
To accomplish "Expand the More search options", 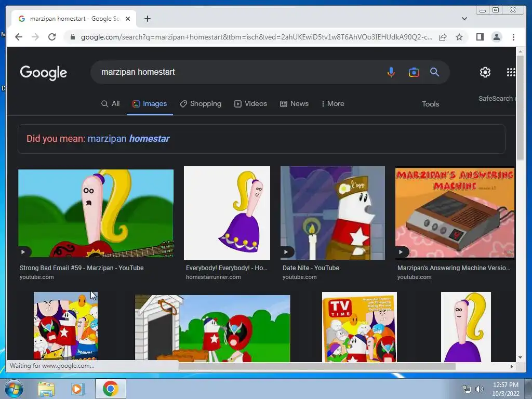I will [x=333, y=104].
